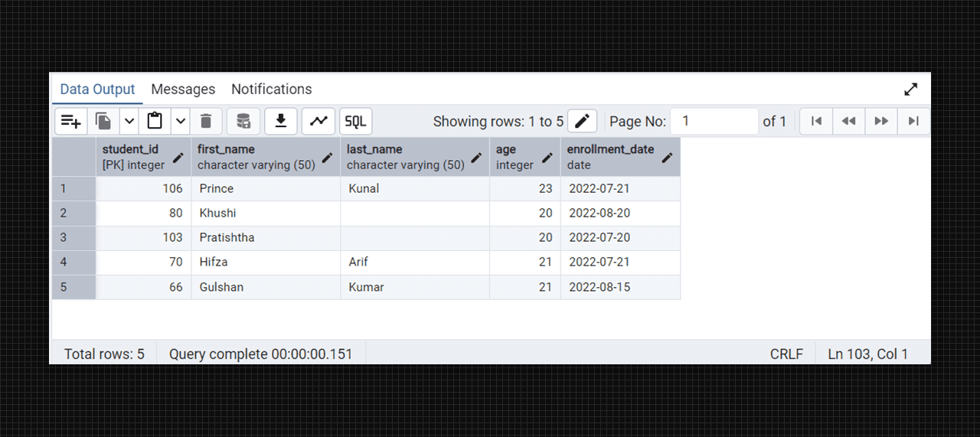
Task: Edit the rows range with pencil button
Action: 582,121
